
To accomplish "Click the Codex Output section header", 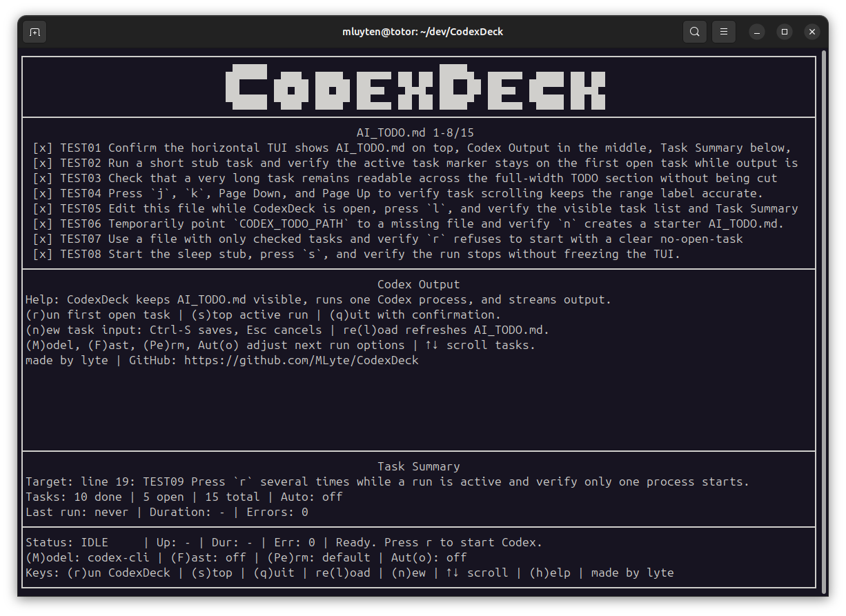I will click(x=419, y=284).
